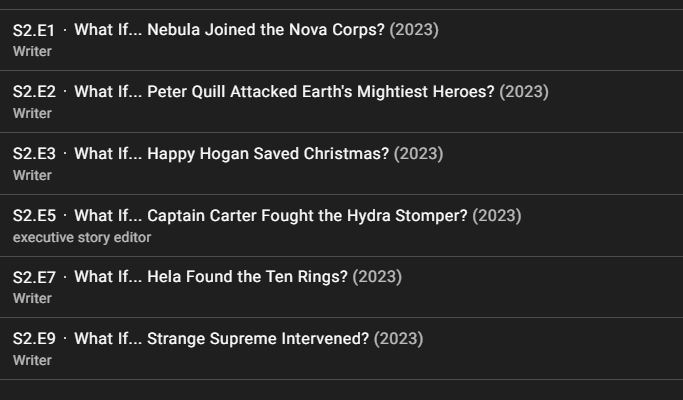Select the S2.E2 episode number label
Viewport: 683px width, 400px height.
pyautogui.click(x=34, y=92)
